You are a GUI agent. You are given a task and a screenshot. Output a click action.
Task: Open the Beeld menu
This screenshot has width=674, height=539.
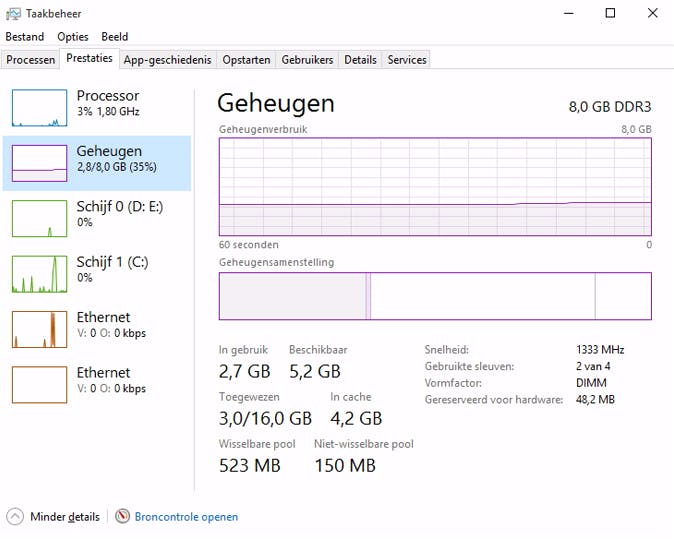pos(115,37)
